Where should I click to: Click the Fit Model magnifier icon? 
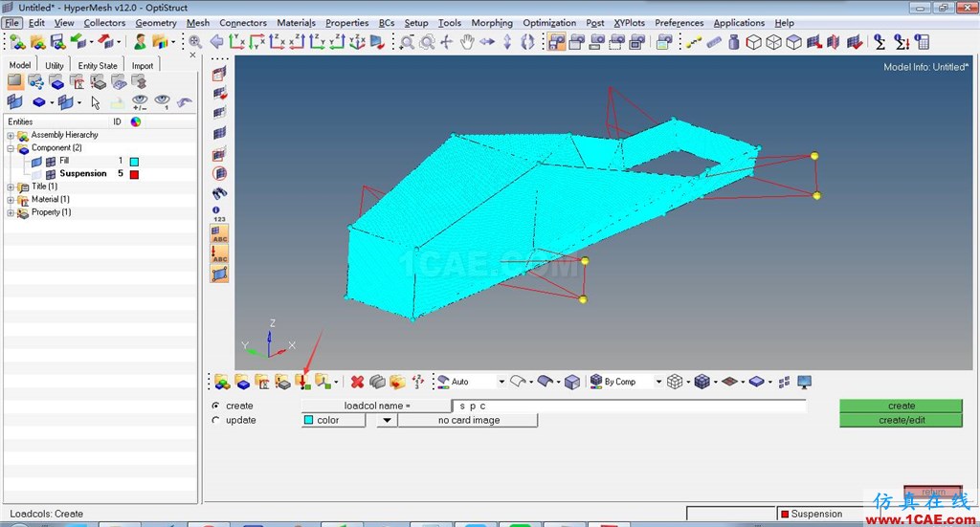click(195, 42)
